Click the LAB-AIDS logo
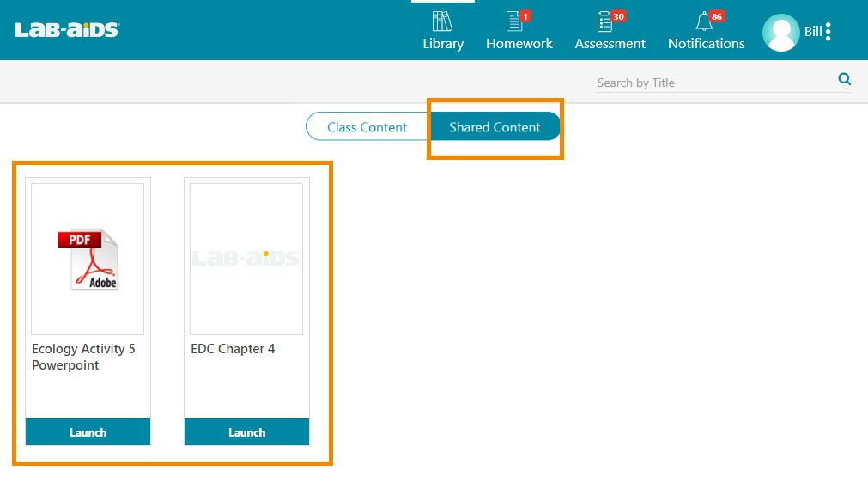 67,30
